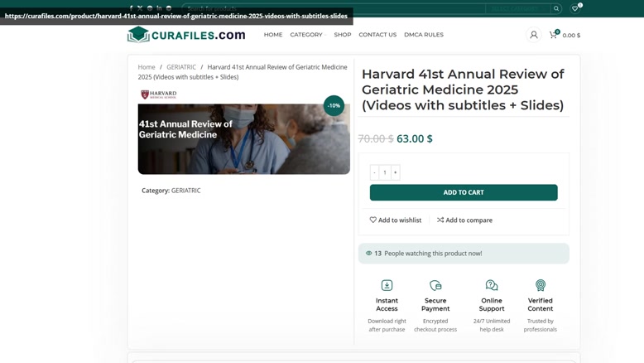The width and height of the screenshot is (644, 363).
Task: Click the Home breadcrumb link
Action: 147,67
